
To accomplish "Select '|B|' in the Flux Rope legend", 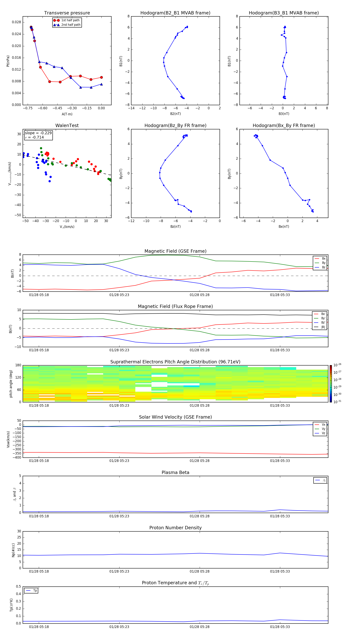I will coord(320,327).
